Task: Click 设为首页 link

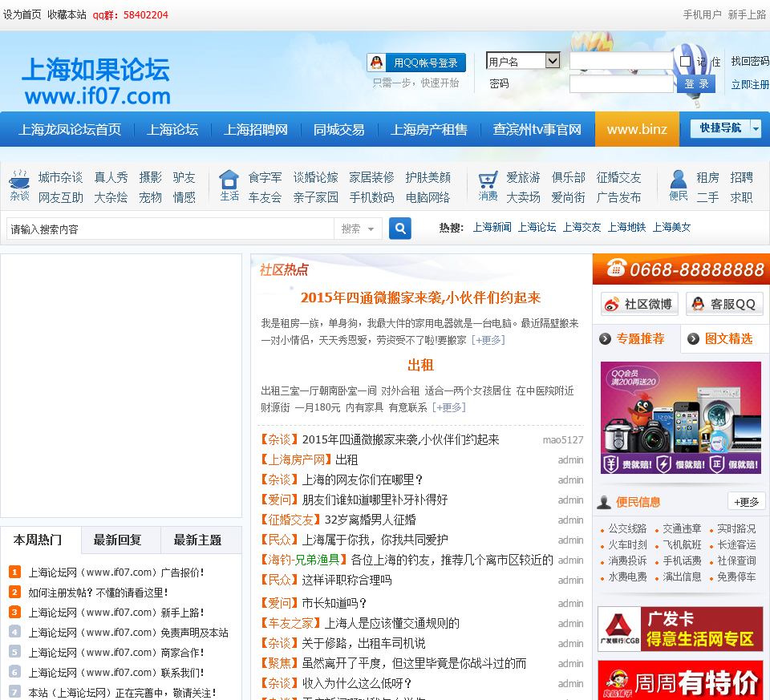Action: [x=22, y=14]
